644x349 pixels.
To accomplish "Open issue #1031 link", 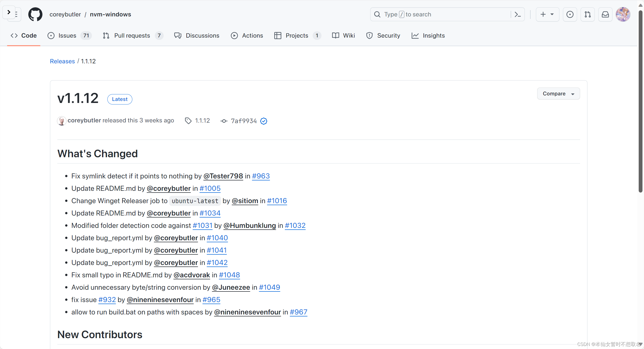I will click(x=203, y=226).
